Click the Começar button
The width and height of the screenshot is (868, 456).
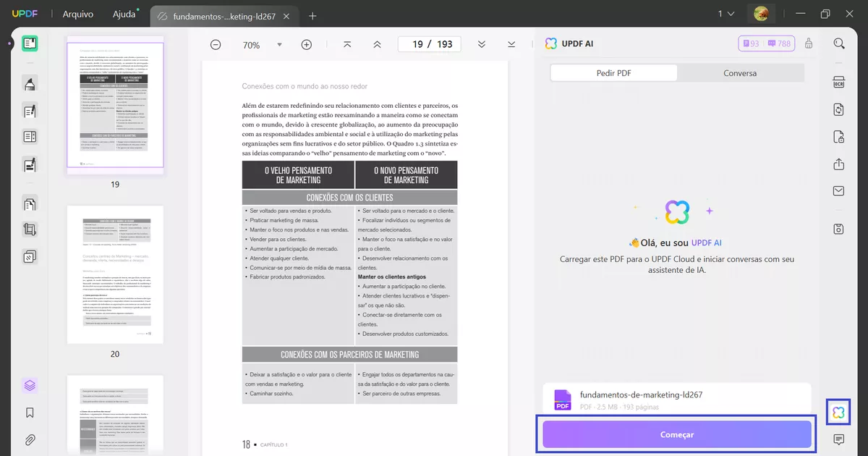tap(677, 434)
